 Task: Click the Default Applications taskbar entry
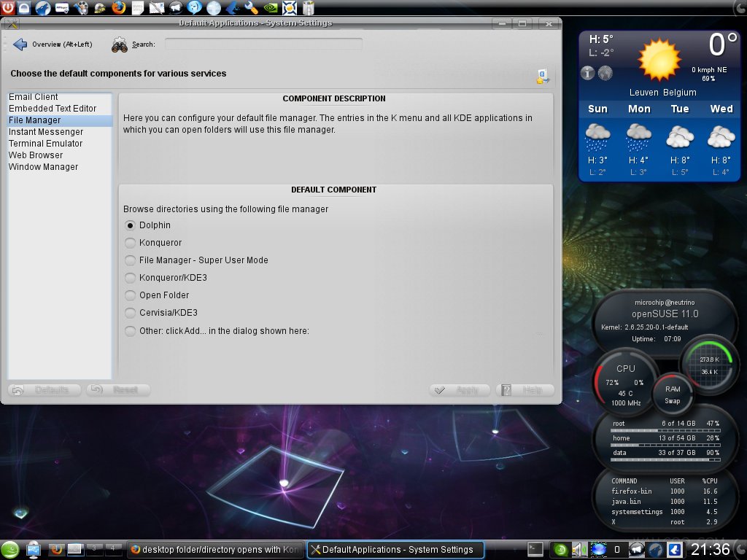point(395,550)
